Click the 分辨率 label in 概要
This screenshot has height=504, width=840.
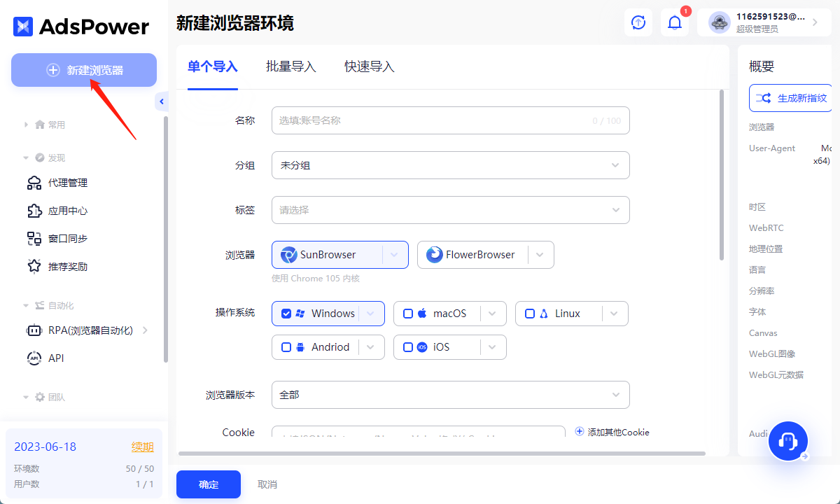coord(762,291)
